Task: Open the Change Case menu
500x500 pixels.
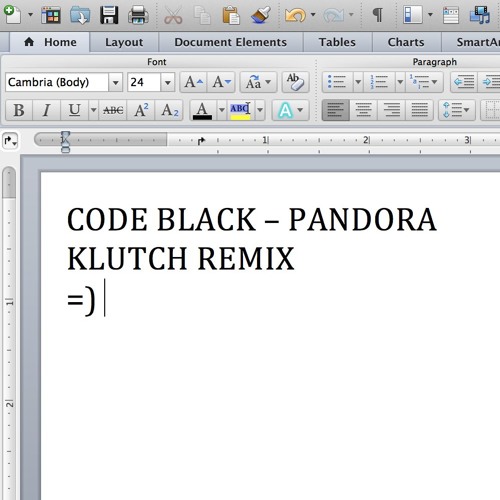Action: click(x=258, y=82)
